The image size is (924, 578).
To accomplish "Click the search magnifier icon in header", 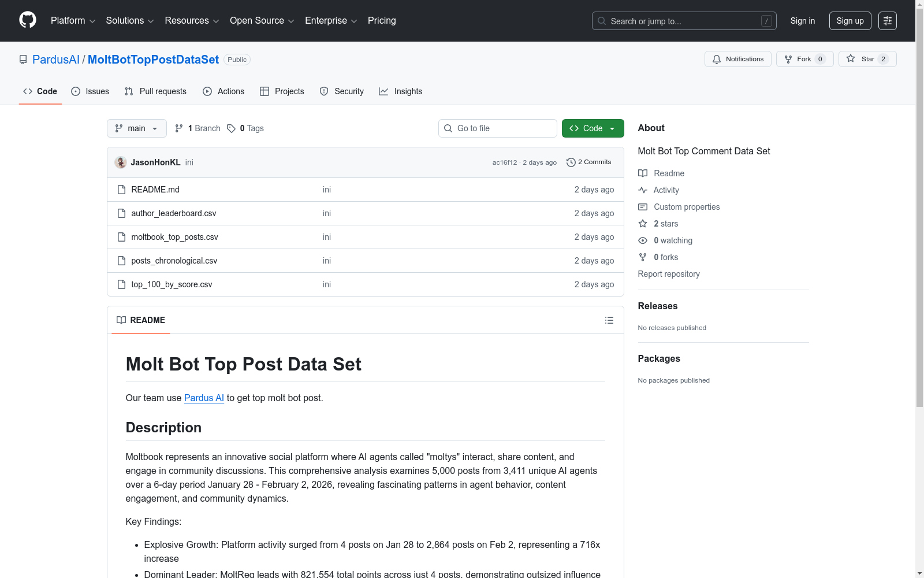I will pyautogui.click(x=602, y=21).
